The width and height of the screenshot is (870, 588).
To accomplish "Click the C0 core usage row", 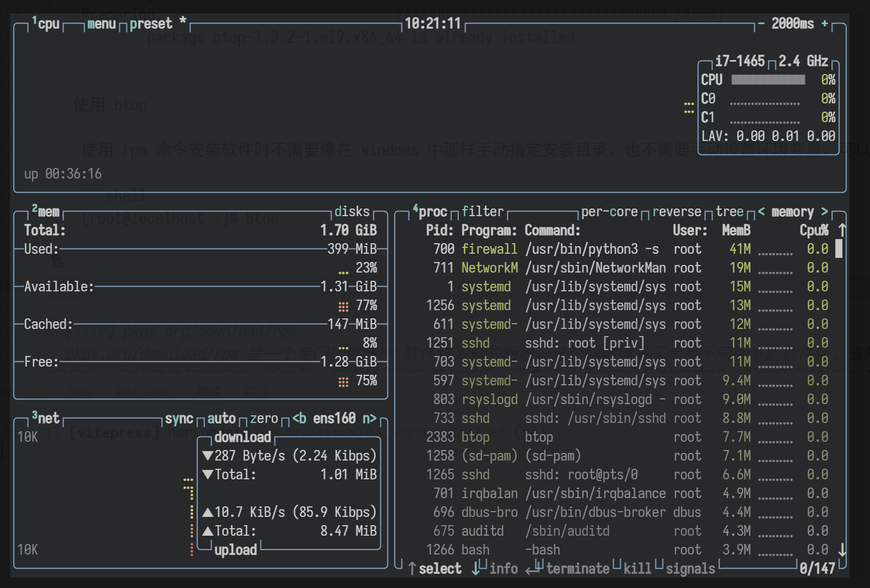I will (x=768, y=99).
